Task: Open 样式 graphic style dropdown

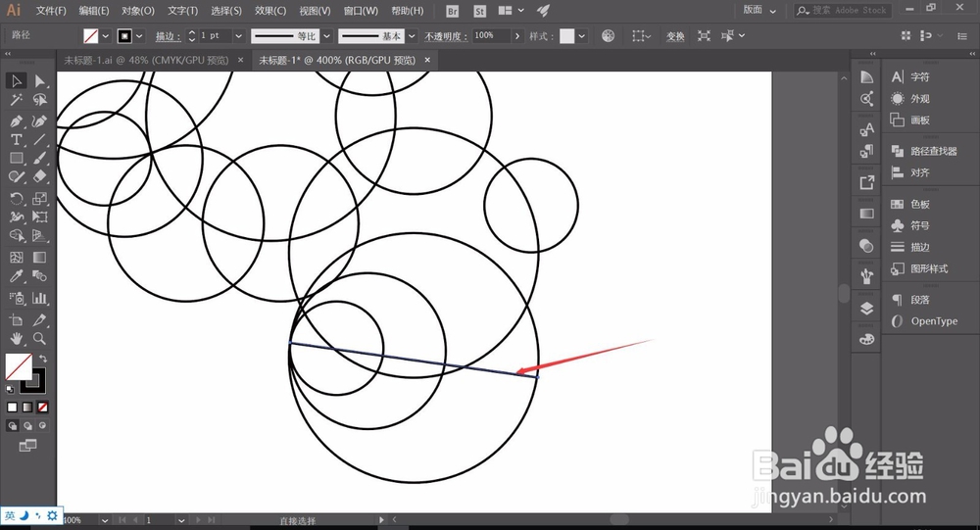Action: (x=582, y=36)
